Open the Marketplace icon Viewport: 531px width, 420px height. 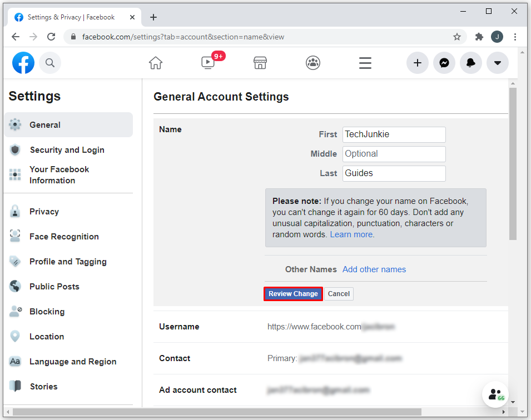click(x=260, y=63)
